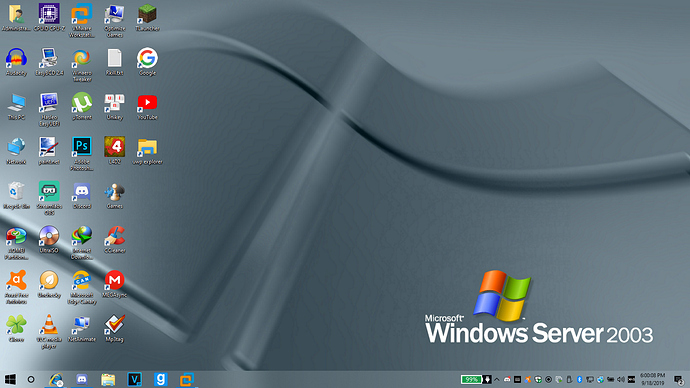
Task: Open the Cortana circle on the taskbar
Action: coord(31,379)
